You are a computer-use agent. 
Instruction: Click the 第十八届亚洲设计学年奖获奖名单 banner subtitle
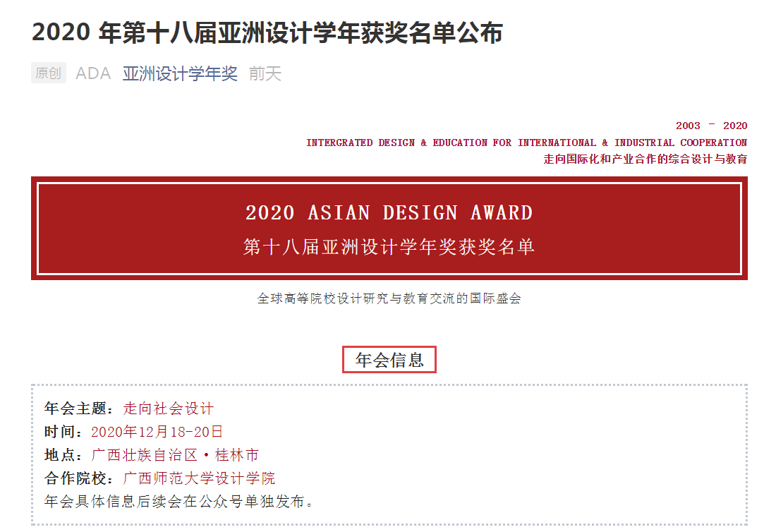pos(389,247)
